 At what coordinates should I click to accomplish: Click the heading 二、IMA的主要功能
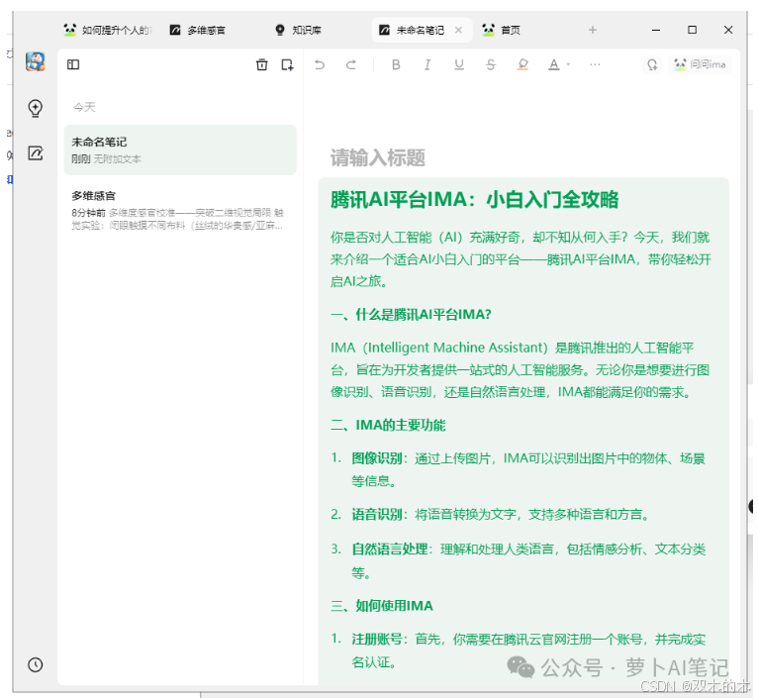pyautogui.click(x=388, y=425)
